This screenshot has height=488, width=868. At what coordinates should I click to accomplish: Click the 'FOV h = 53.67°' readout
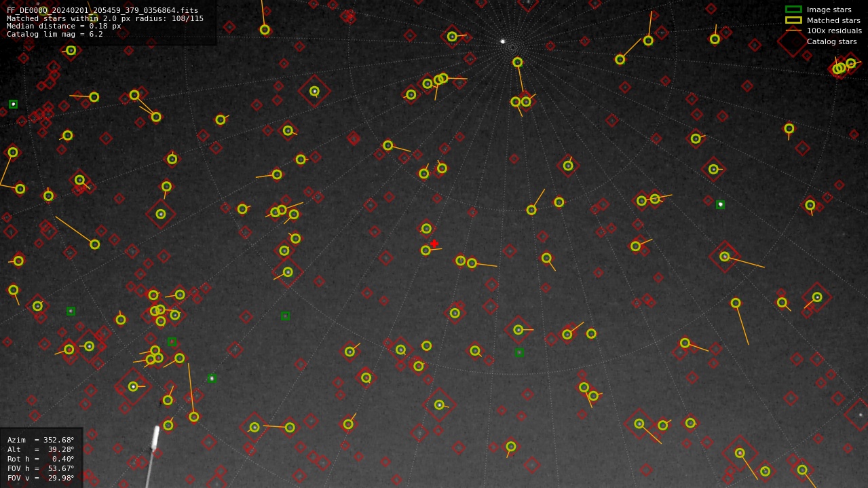pos(41,468)
